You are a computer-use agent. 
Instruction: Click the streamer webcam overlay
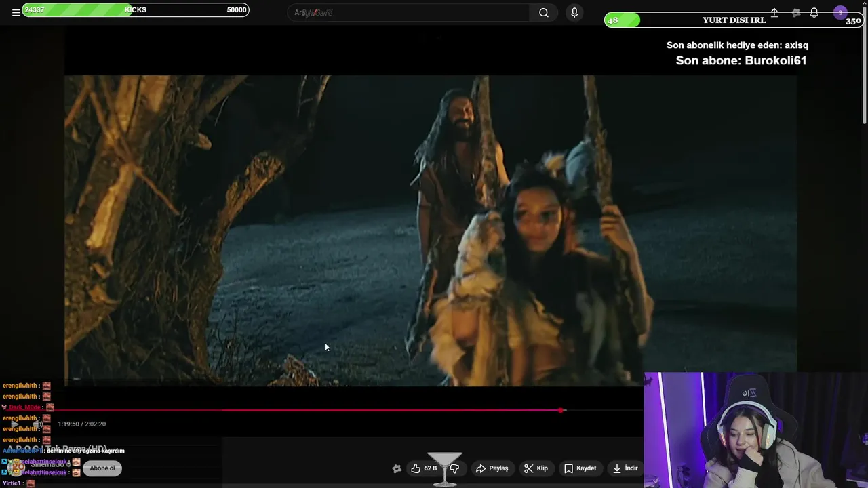(x=755, y=430)
